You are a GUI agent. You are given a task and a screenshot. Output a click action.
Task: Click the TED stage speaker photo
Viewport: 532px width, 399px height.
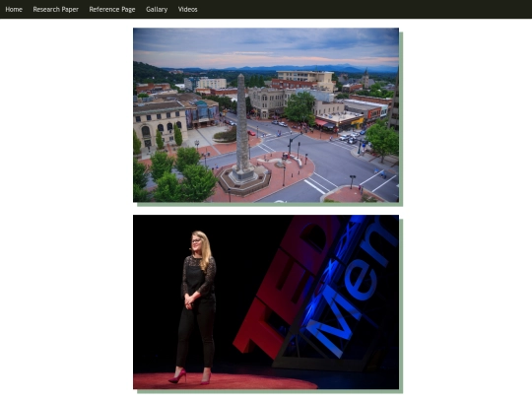pyautogui.click(x=266, y=302)
